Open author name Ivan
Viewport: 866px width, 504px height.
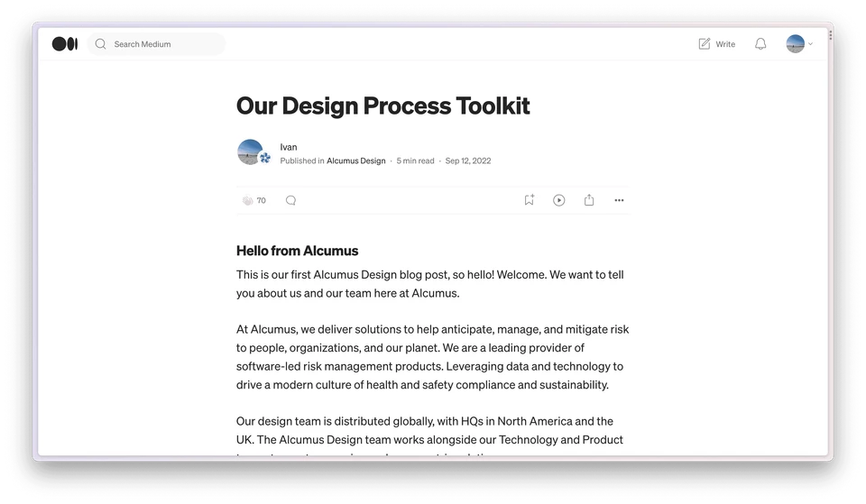[x=289, y=147]
